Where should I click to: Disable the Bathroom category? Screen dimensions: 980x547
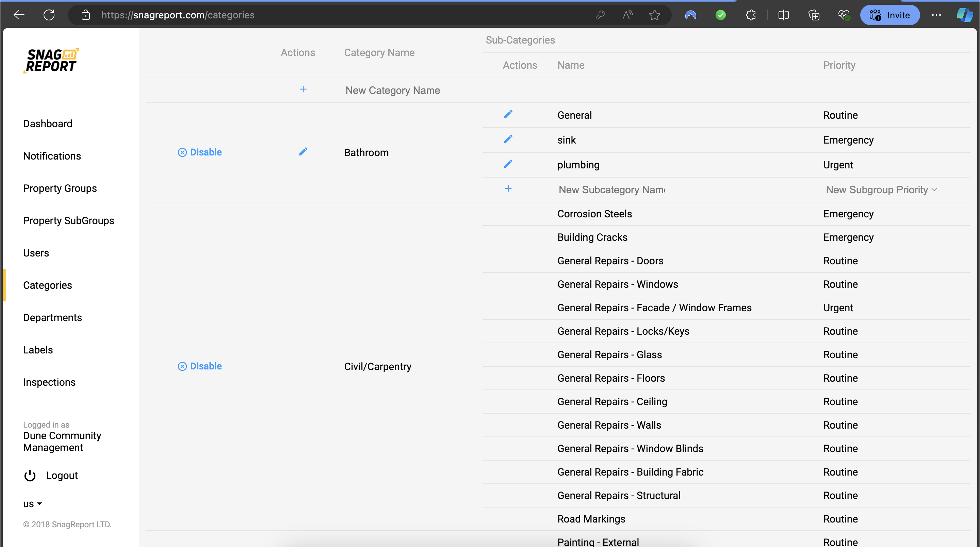pos(200,152)
